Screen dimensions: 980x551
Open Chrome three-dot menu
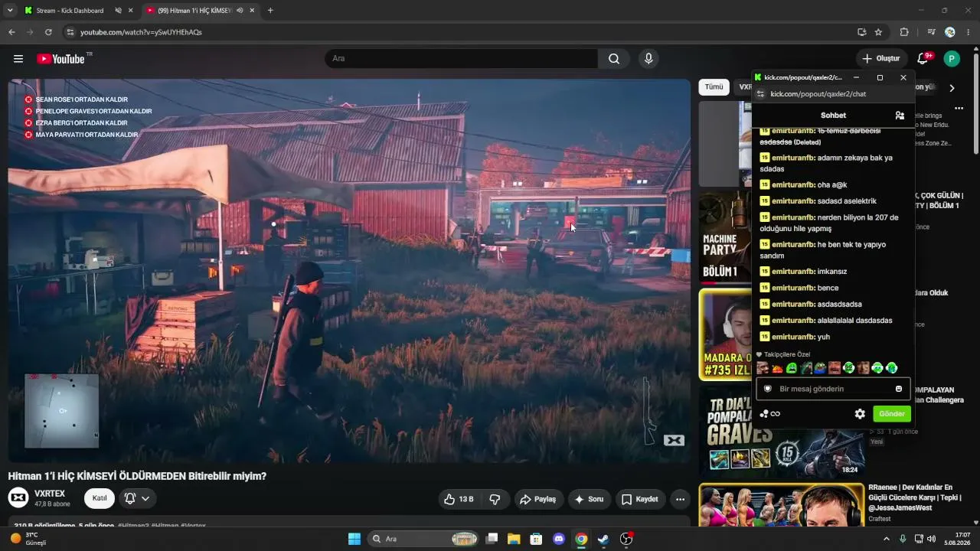(969, 32)
